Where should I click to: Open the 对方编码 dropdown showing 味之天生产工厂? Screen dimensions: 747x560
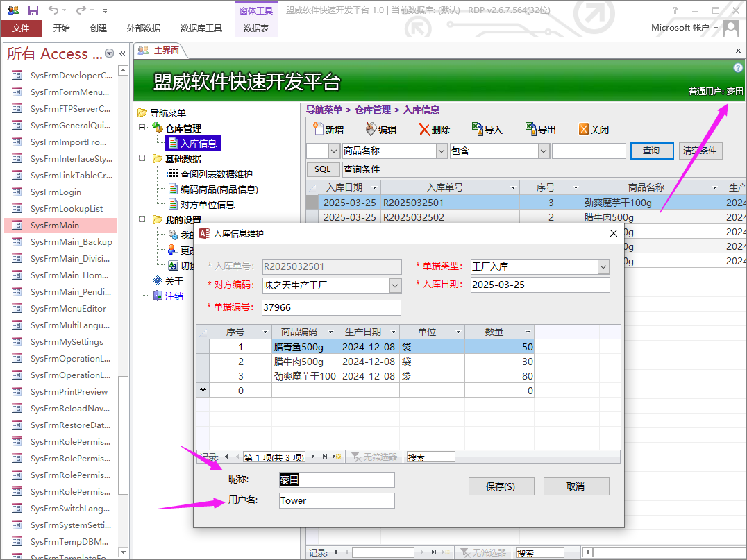tap(395, 285)
